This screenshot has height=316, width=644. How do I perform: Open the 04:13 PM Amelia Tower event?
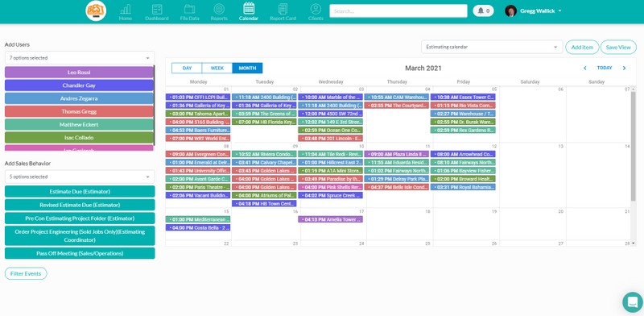pos(331,219)
